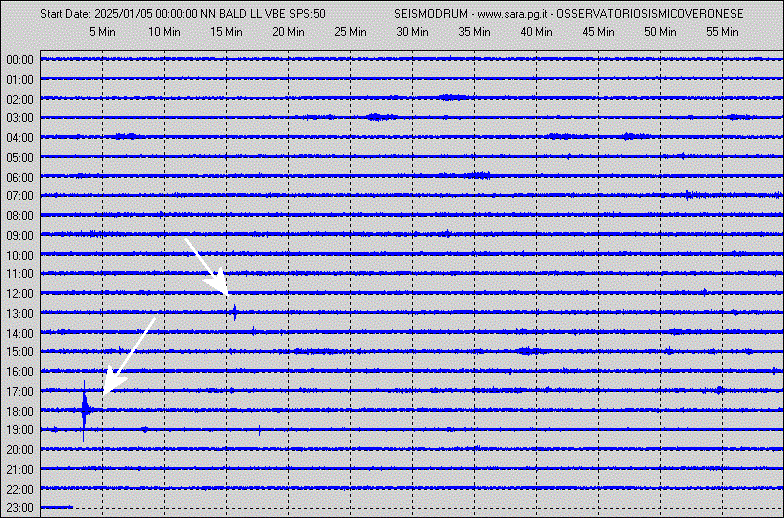Select the 18:00 hour label
Viewport: 784px width, 518px height.
(20, 412)
